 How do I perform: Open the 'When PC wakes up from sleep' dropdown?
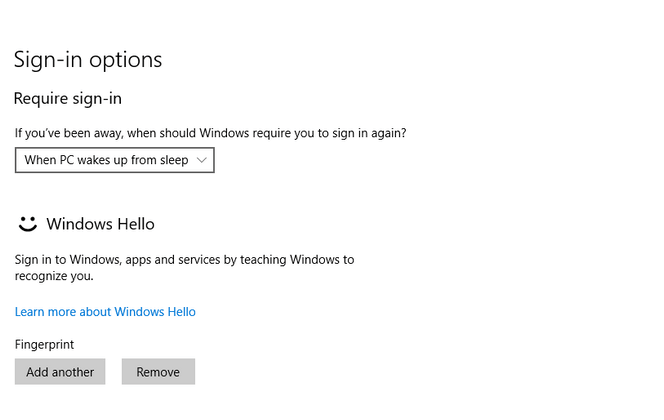(114, 160)
